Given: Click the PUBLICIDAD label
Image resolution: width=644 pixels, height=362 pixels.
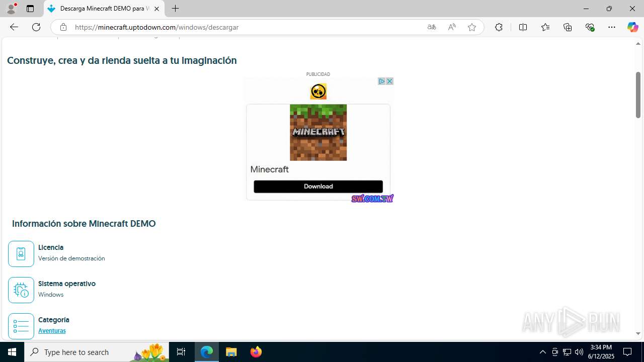Looking at the screenshot, I should 318,74.
